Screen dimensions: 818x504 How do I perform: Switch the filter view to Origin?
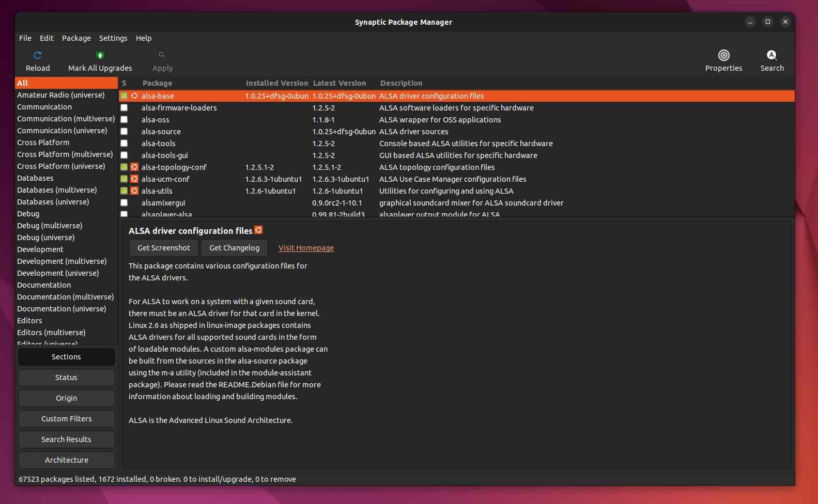(67, 398)
